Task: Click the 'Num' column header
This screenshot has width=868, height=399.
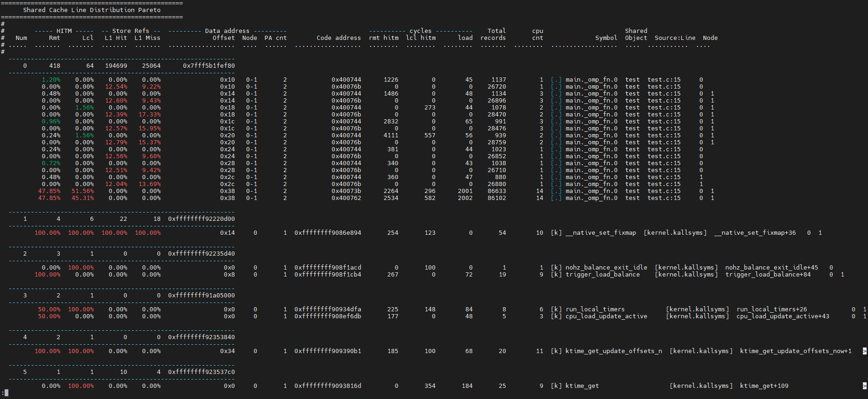Action: point(21,38)
